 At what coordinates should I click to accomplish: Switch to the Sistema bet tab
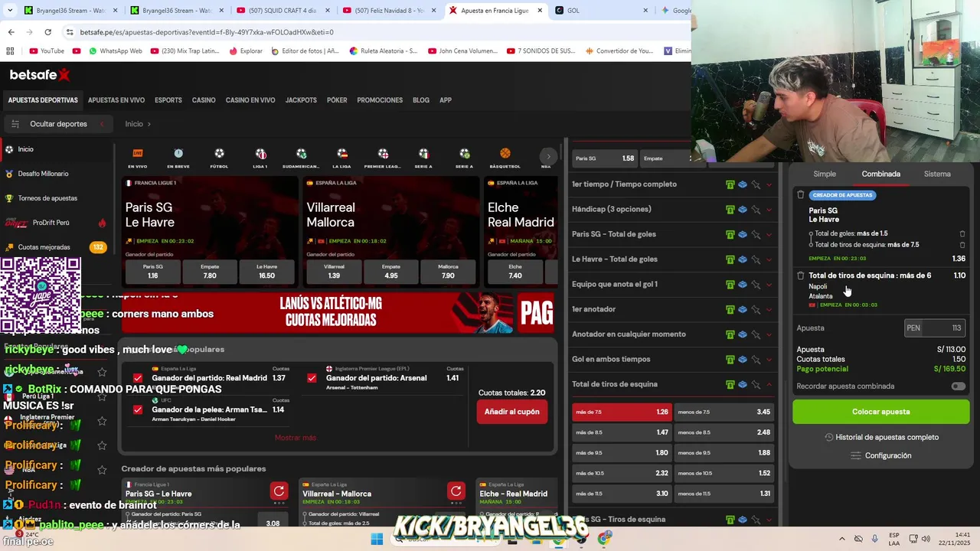937,174
